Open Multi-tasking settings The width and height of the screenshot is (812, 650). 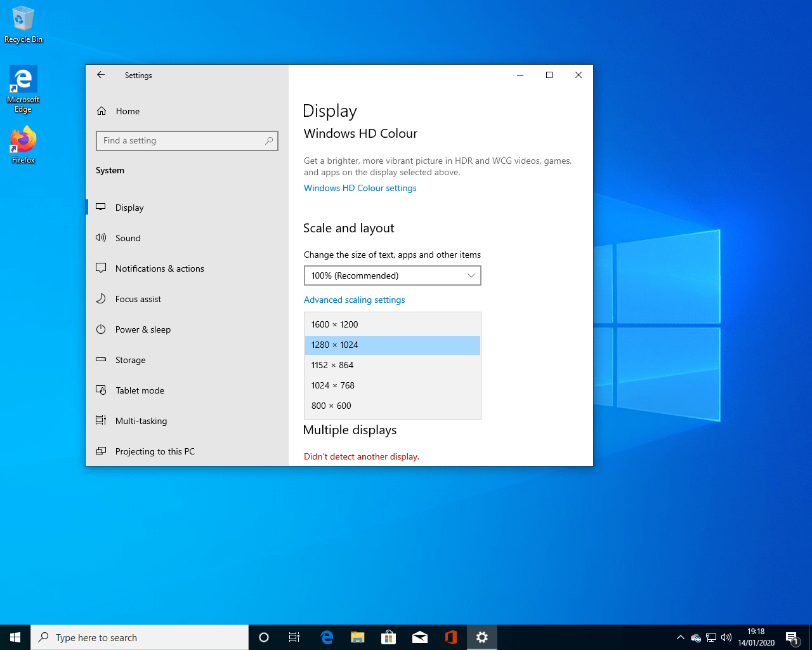point(141,421)
